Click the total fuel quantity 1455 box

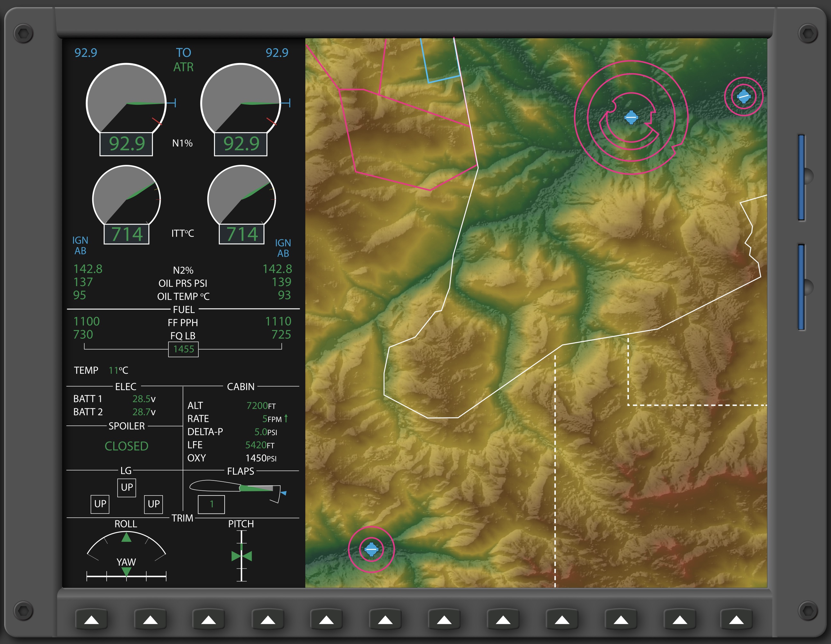tap(183, 349)
